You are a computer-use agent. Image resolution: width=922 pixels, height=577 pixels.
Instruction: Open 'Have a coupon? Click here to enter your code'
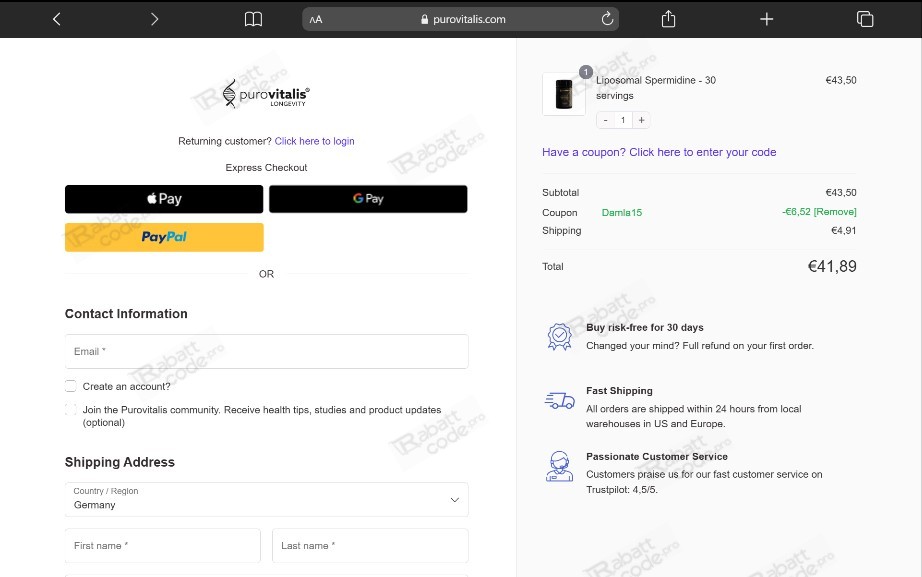pos(659,152)
